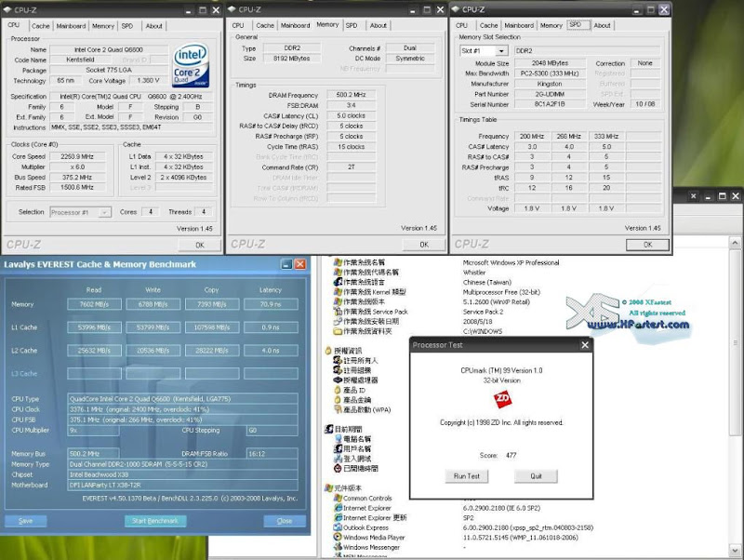Viewport: 744px width, 560px height.
Task: Click the Windows Messenger entry icon
Action: (337, 547)
